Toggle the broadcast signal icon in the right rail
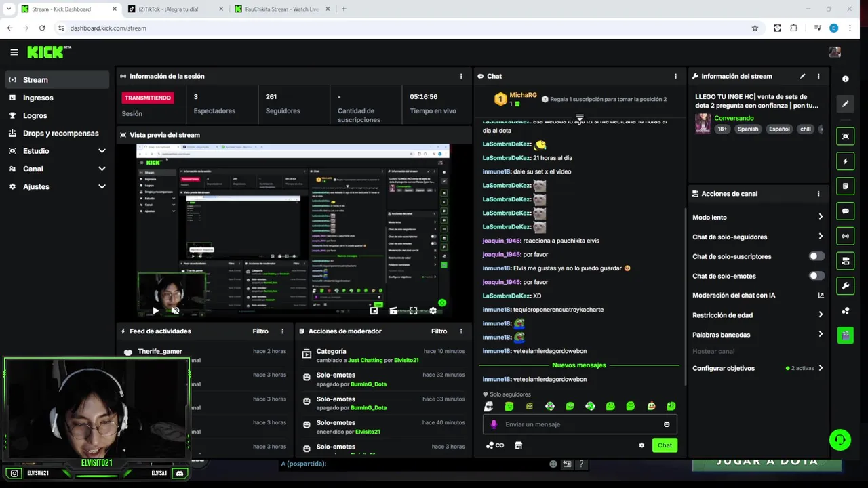Image resolution: width=868 pixels, height=488 pixels. click(x=845, y=236)
